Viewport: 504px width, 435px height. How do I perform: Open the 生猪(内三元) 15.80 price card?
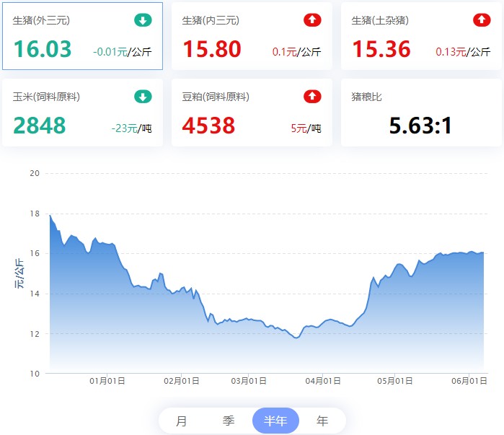coord(252,36)
